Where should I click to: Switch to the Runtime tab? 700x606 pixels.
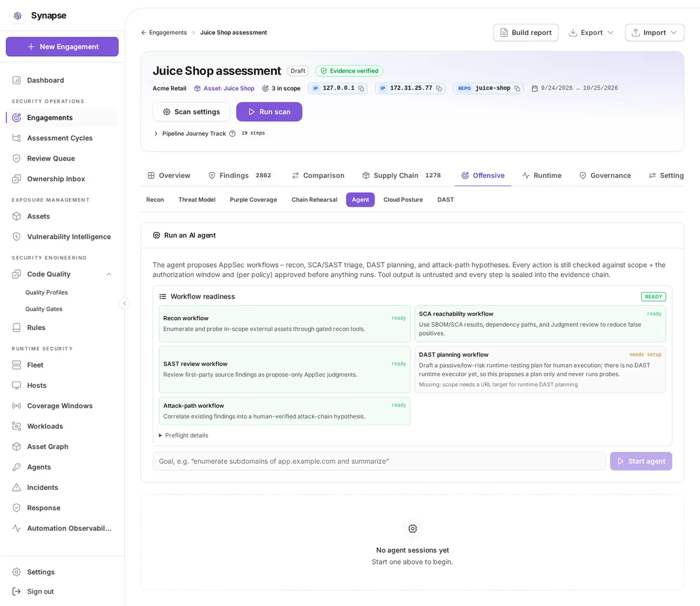pyautogui.click(x=542, y=176)
